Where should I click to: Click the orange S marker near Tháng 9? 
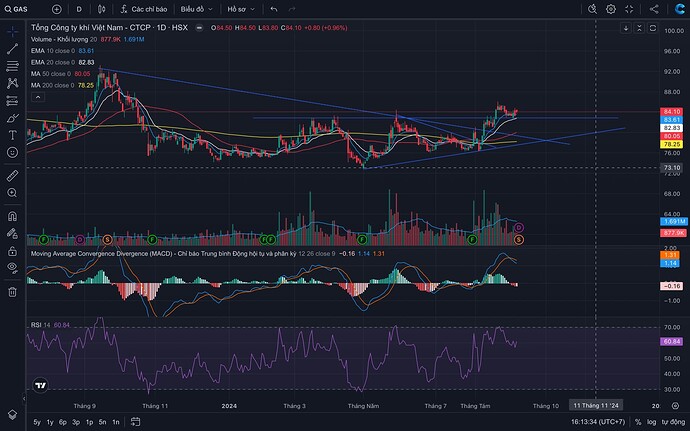107,240
